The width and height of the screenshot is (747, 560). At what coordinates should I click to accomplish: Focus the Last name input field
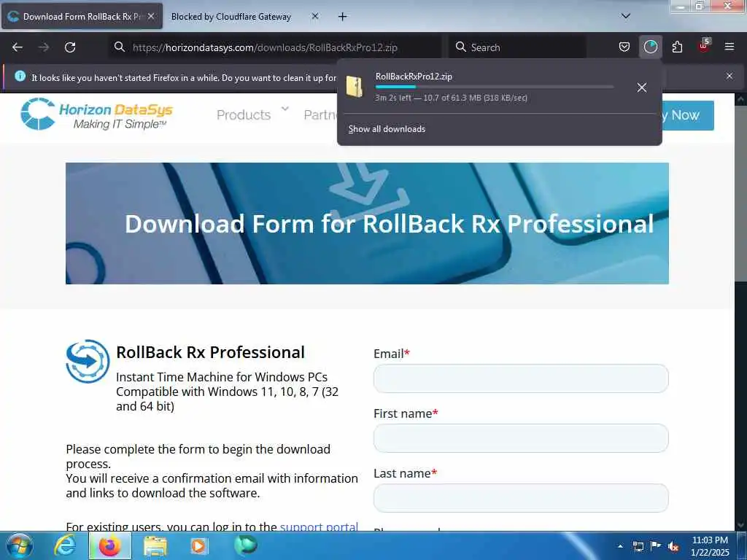[521, 498]
